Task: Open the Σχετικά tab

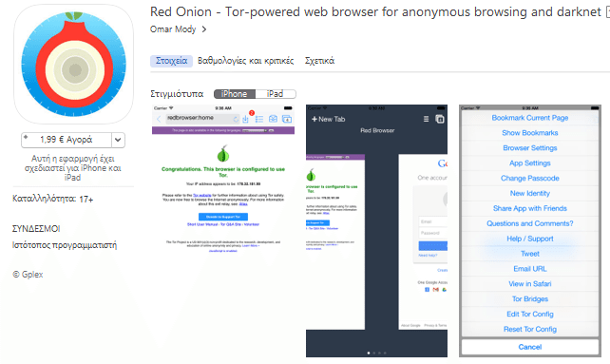Action: pyautogui.click(x=319, y=61)
